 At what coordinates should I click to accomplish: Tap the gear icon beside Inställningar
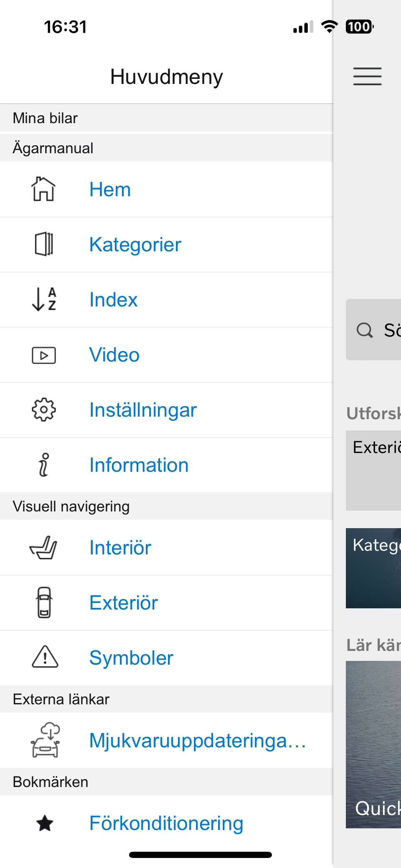44,410
